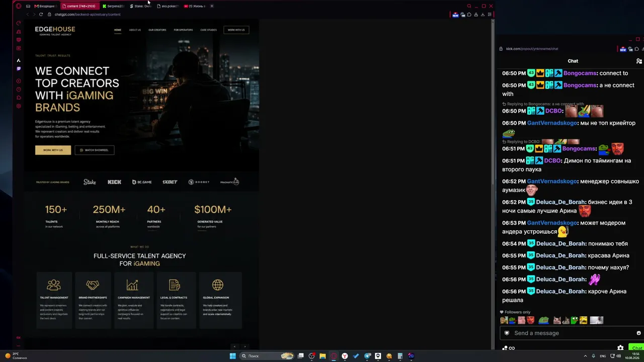The height and width of the screenshot is (362, 644).
Task: Open FOR OPERATORS in EdgeHouse navigation
Action: coord(183,30)
